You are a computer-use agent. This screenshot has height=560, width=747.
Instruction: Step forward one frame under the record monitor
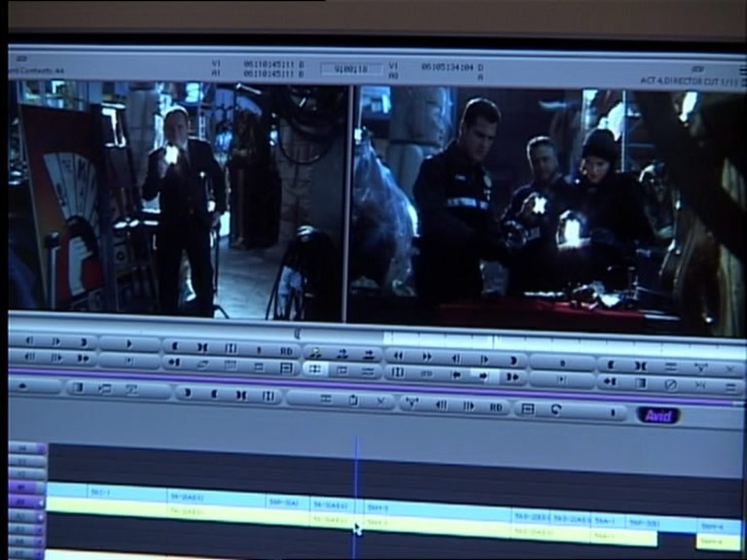(x=484, y=359)
